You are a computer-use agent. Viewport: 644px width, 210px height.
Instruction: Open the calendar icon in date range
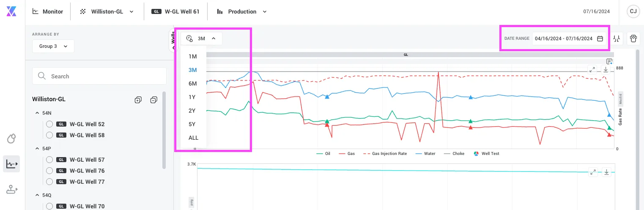pyautogui.click(x=600, y=39)
